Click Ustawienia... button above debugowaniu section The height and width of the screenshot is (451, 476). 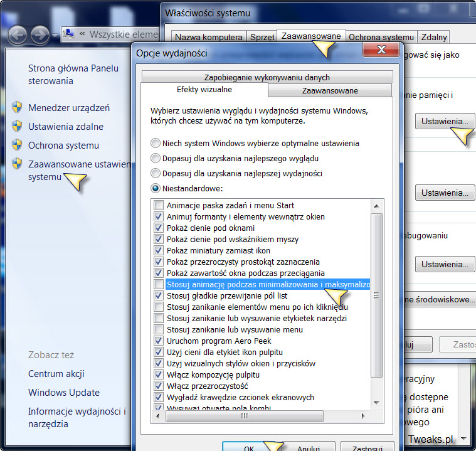click(445, 193)
